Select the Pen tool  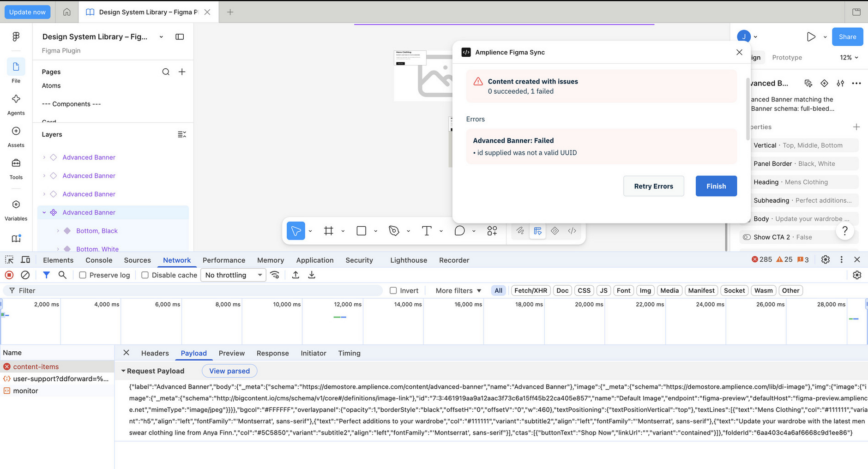tap(394, 231)
